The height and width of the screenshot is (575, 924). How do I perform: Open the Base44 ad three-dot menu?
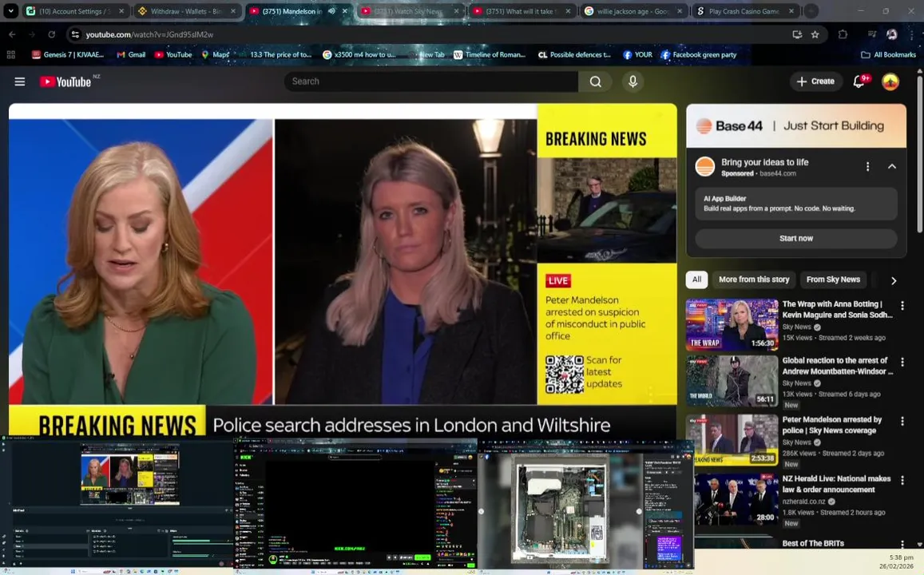pos(867,167)
